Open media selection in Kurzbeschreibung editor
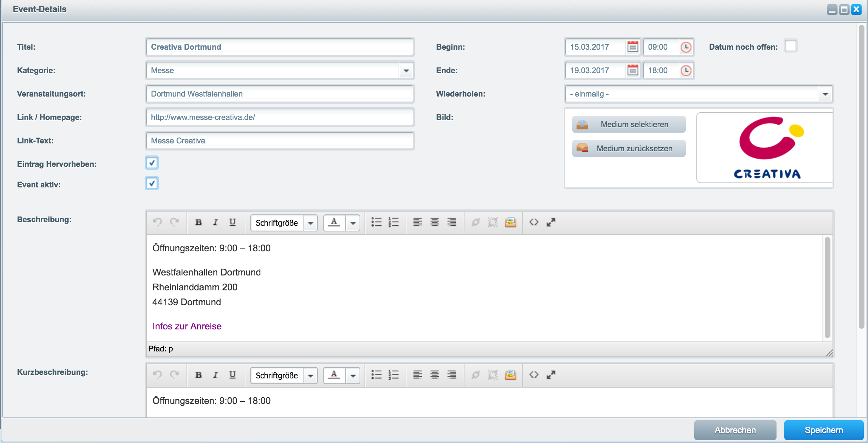 [511, 375]
